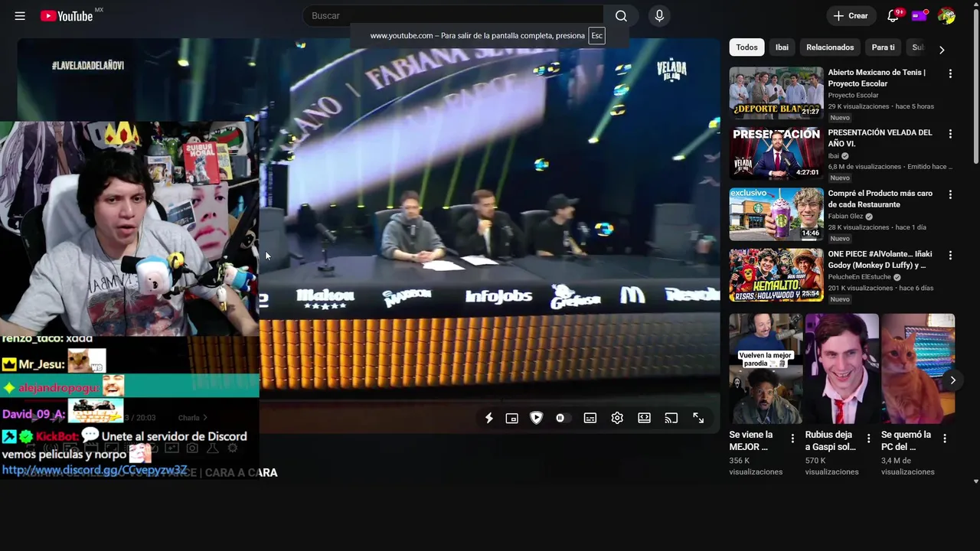
Task: Open options for Rubius deja a Gaspi short
Action: (x=868, y=439)
